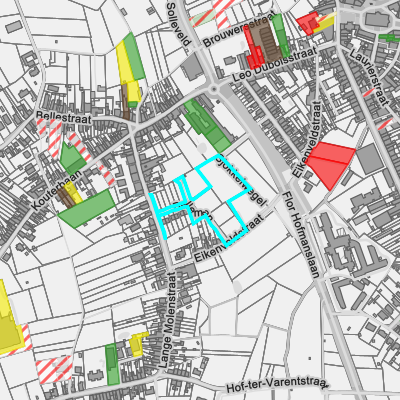
Task: Click the tall green parcel near Hof-ter-Varentstraat
Action: coord(112,364)
